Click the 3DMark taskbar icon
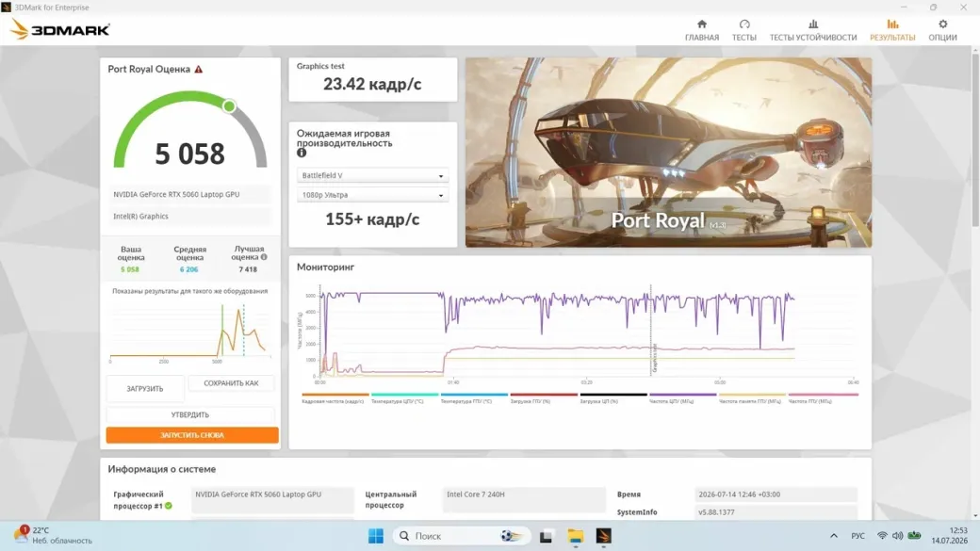980x551 pixels. tap(604, 536)
